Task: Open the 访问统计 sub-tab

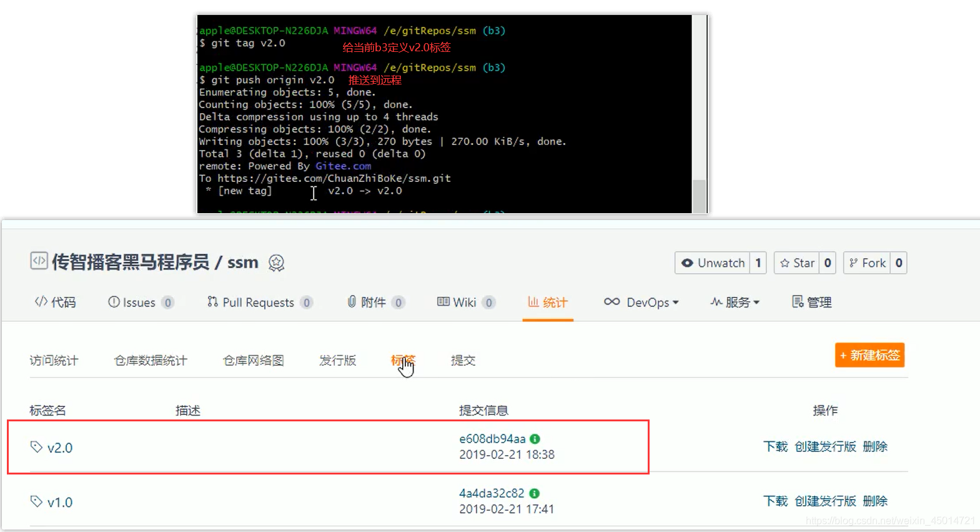Action: pos(54,361)
